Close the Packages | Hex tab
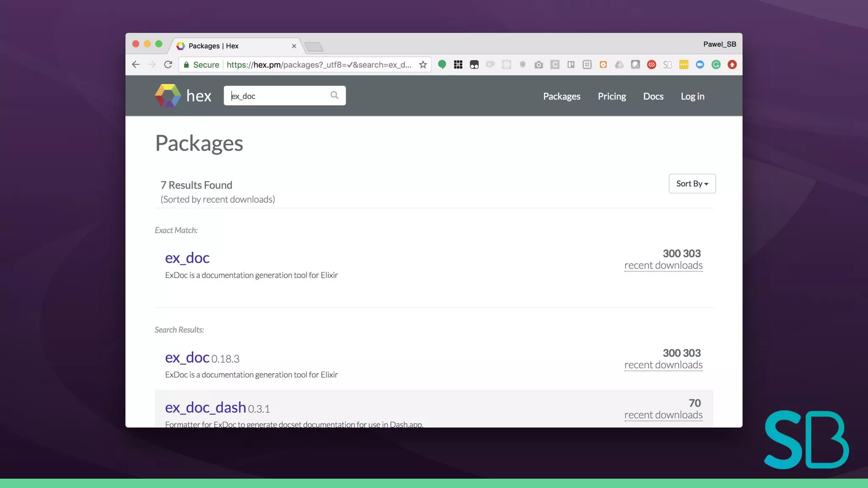868x488 pixels. [x=294, y=46]
